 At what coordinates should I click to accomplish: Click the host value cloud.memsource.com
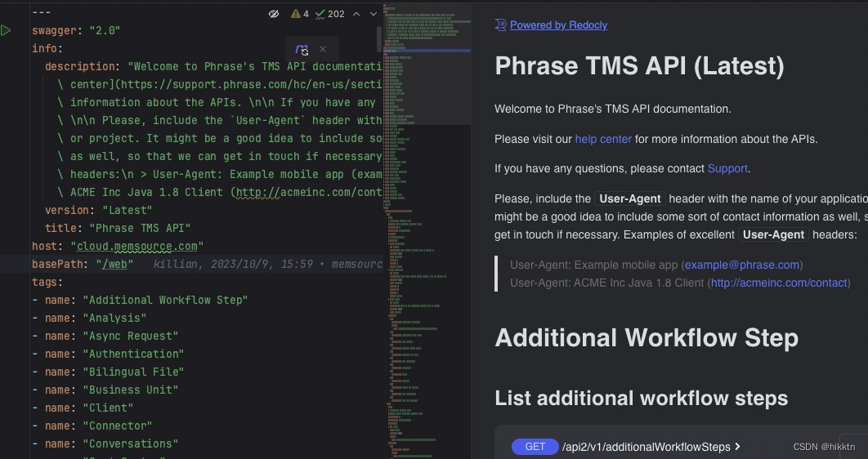pyautogui.click(x=136, y=246)
